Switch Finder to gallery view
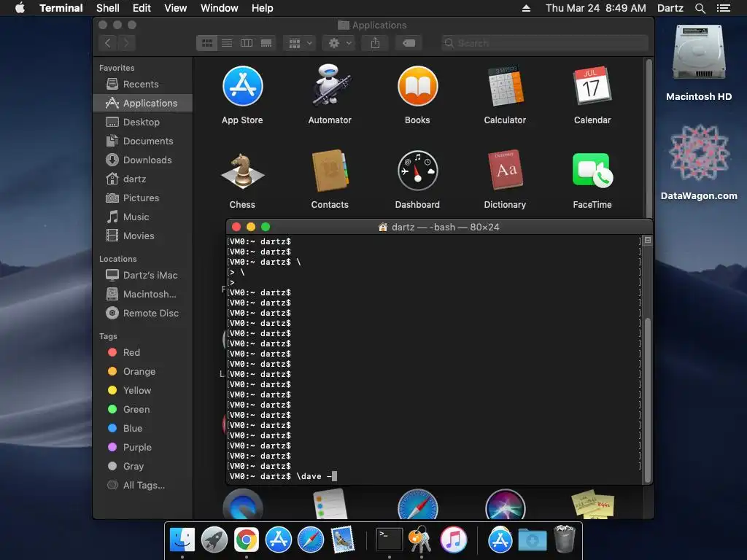 click(266, 43)
